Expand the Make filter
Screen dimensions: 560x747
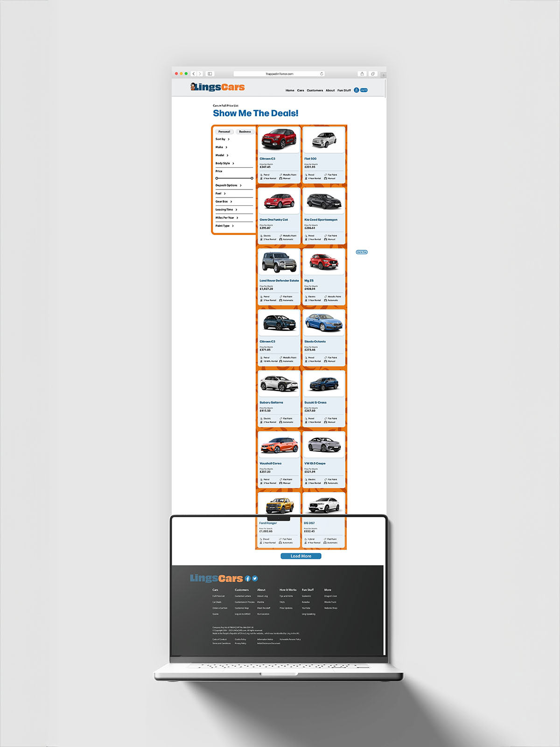222,147
